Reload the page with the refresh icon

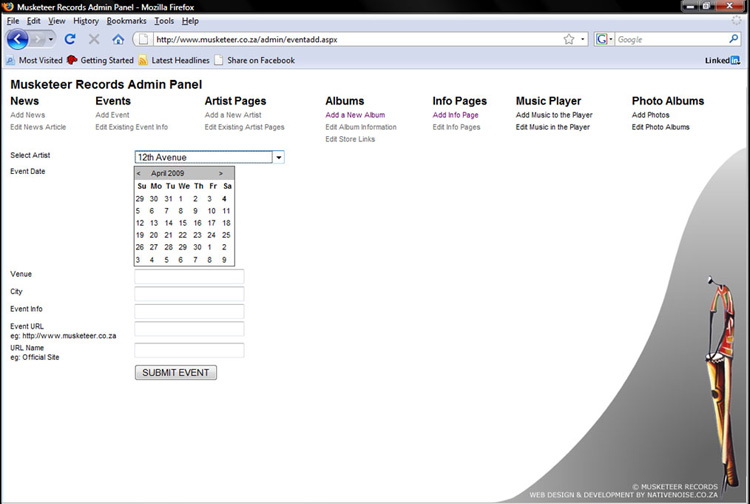click(x=70, y=39)
